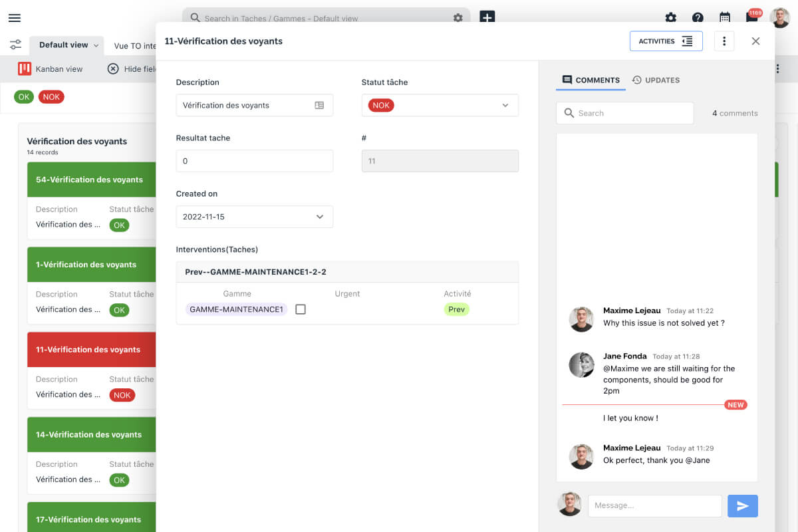Toggle the OK filter pill
Image resolution: width=798 pixels, height=532 pixels.
coord(24,96)
